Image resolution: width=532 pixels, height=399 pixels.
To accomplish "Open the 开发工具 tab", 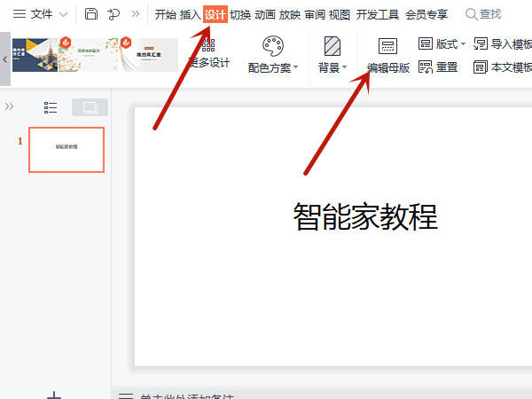I will pyautogui.click(x=378, y=14).
